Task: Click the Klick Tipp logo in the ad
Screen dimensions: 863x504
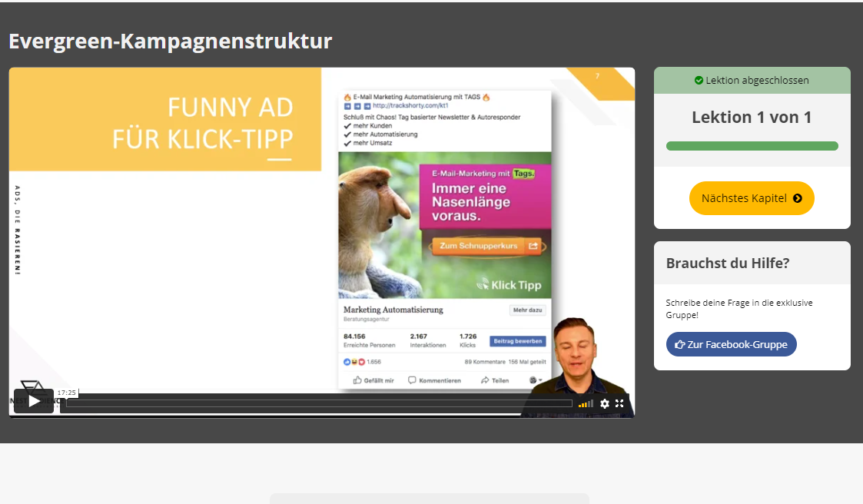Action: pyautogui.click(x=509, y=284)
